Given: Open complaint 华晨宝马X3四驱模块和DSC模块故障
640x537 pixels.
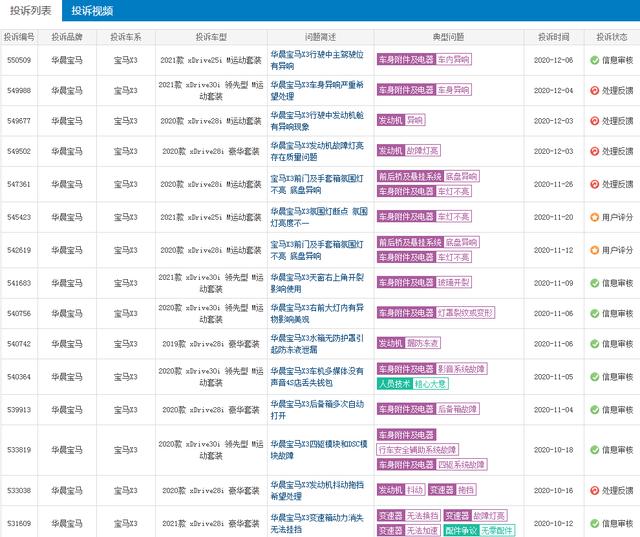Looking at the screenshot, I should point(319,450).
